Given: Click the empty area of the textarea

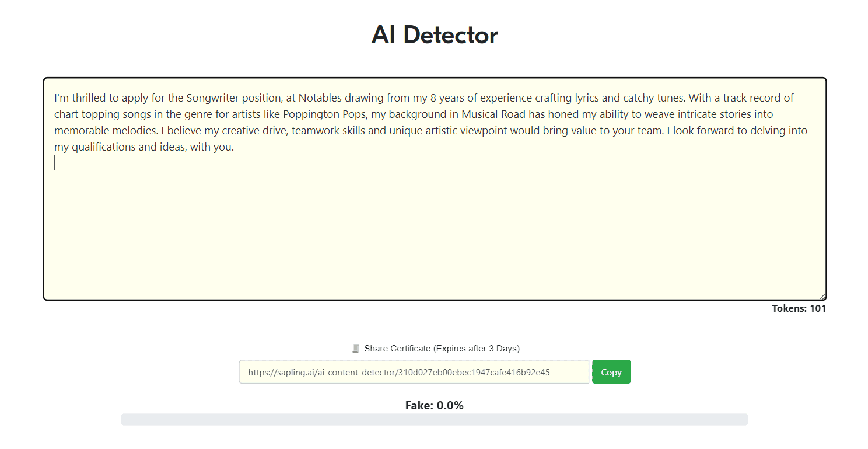Looking at the screenshot, I should tap(434, 234).
